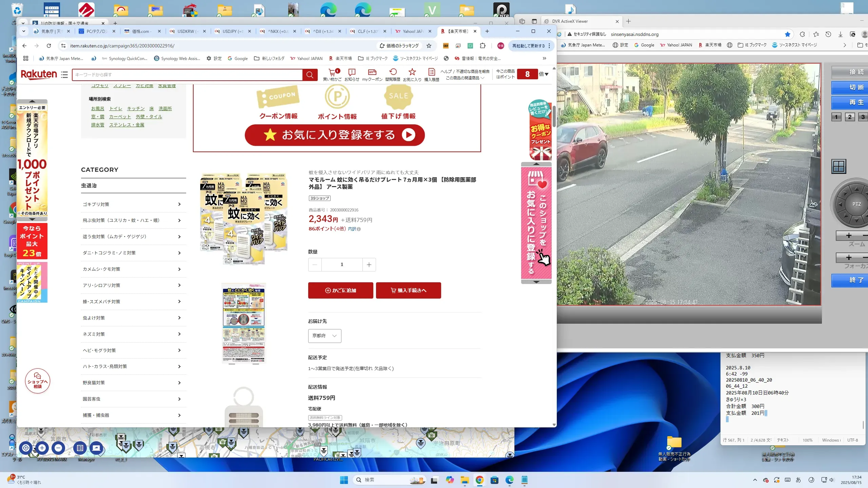Open favorites (お気に入り) star icon
This screenshot has width=868, height=488.
(412, 72)
